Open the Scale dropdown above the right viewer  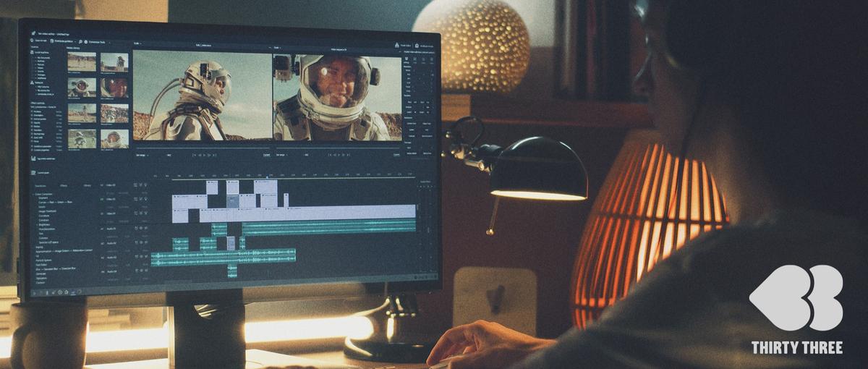(277, 48)
